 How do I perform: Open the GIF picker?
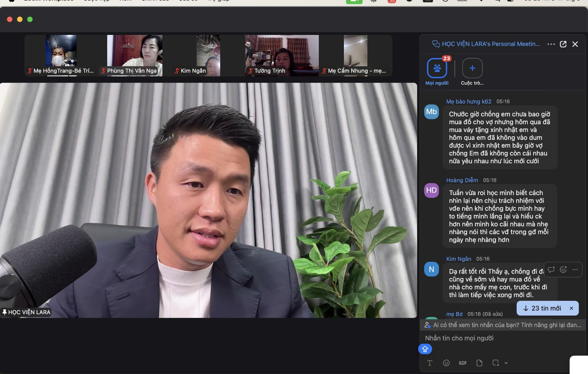coord(463,363)
